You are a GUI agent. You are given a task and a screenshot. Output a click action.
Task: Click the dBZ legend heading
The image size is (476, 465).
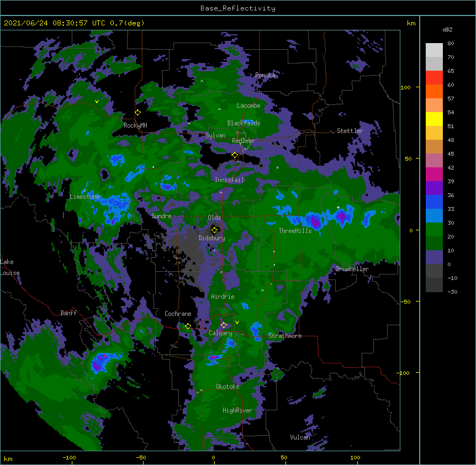click(x=447, y=29)
